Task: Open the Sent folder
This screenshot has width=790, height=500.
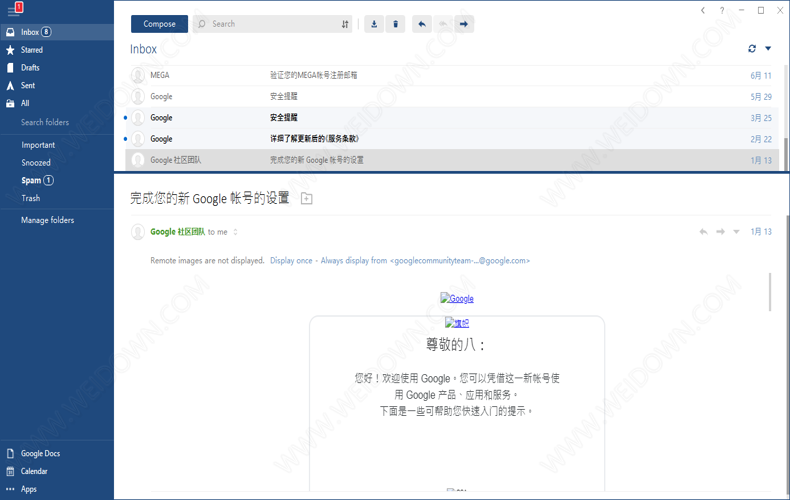Action: click(x=57, y=85)
